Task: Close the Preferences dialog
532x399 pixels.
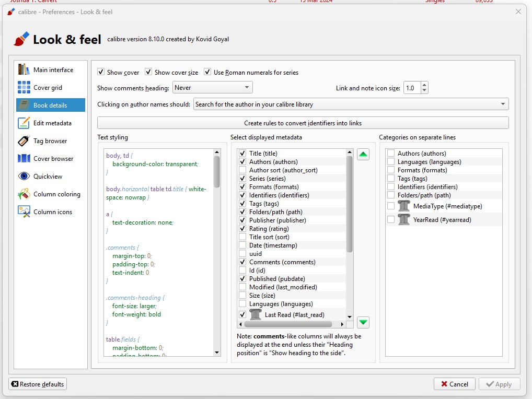Action: click(518, 11)
